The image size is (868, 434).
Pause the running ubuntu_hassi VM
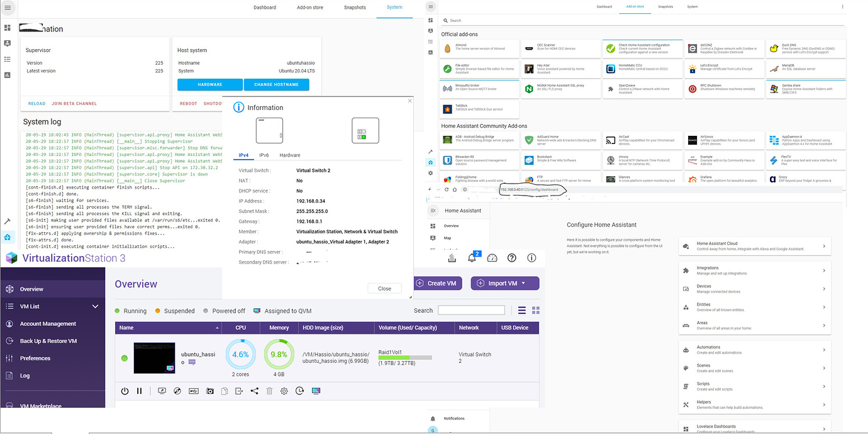tap(139, 391)
